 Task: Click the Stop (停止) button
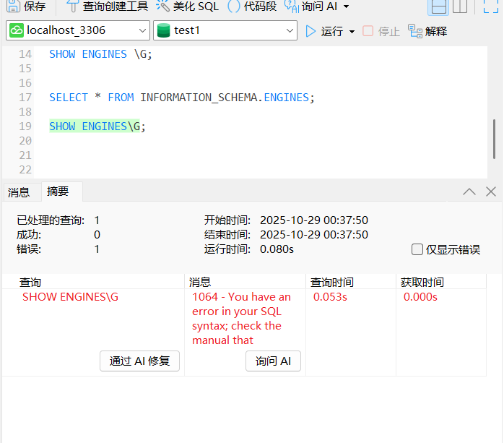click(381, 32)
